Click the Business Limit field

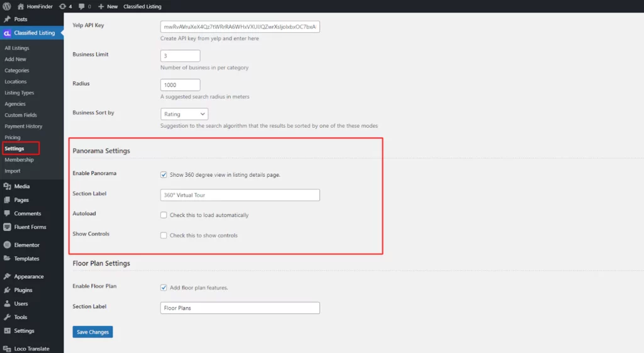pyautogui.click(x=180, y=56)
